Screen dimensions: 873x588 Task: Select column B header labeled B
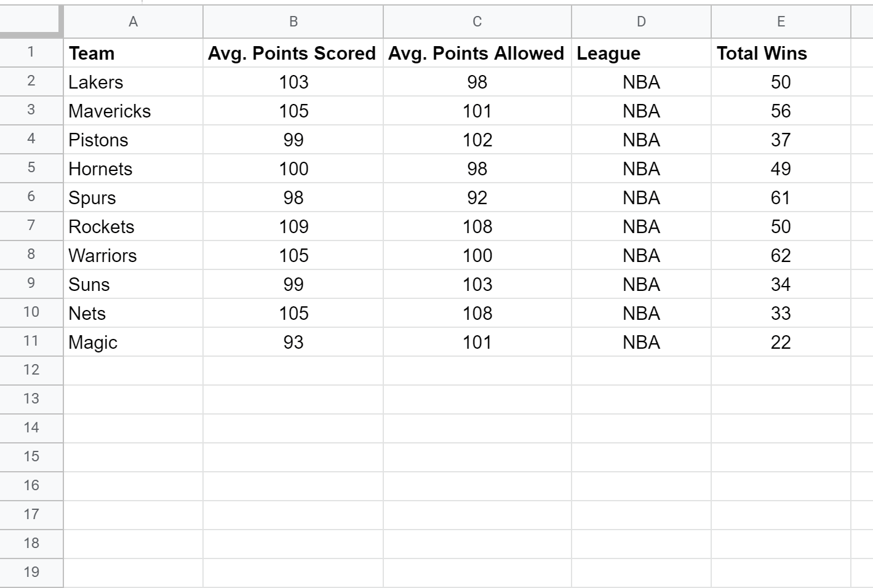coord(293,22)
